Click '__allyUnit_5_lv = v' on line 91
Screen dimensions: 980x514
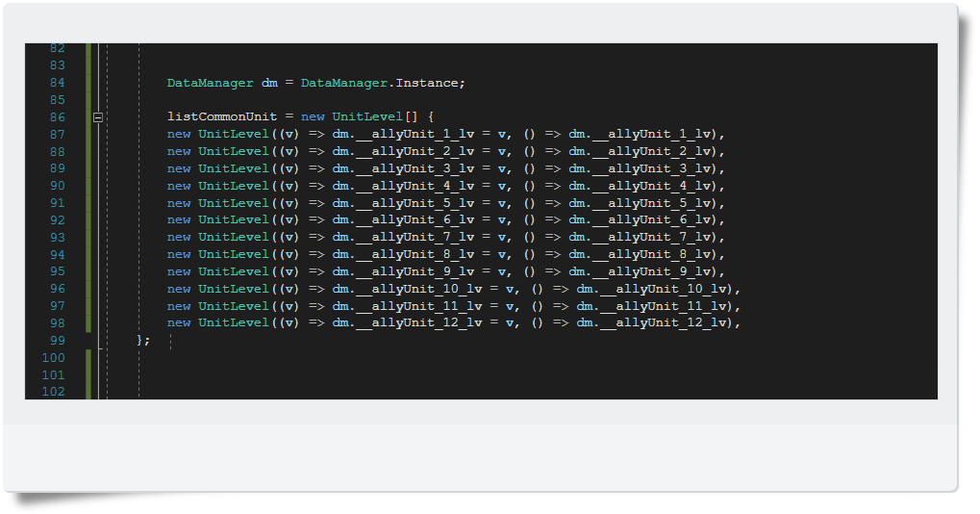pyautogui.click(x=431, y=203)
